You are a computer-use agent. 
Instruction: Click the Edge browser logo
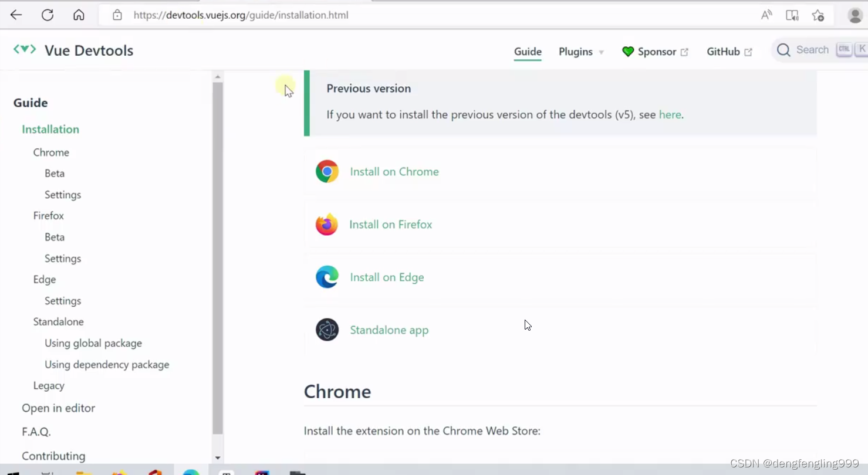click(327, 277)
